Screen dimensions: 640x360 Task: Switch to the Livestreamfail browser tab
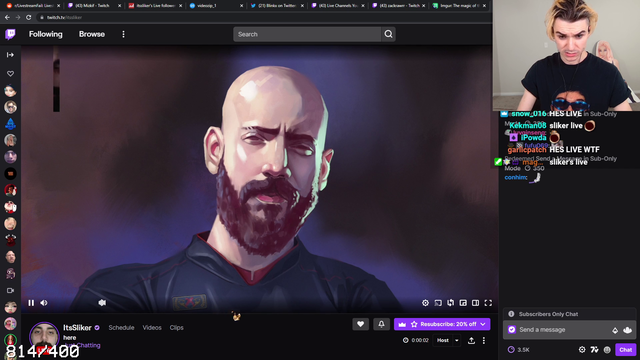click(x=33, y=5)
